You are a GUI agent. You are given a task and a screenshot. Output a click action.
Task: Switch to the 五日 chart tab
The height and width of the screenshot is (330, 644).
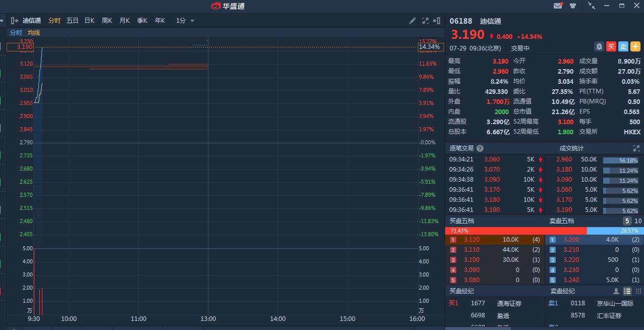pos(72,21)
